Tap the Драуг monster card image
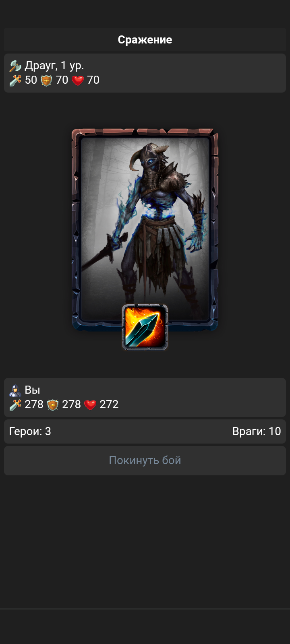290x644 pixels. [145, 229]
